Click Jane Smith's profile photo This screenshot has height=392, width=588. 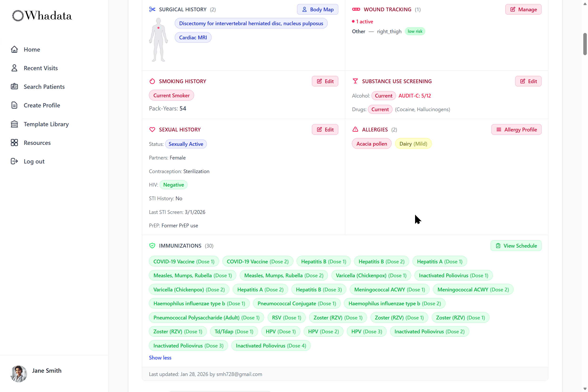point(19,374)
